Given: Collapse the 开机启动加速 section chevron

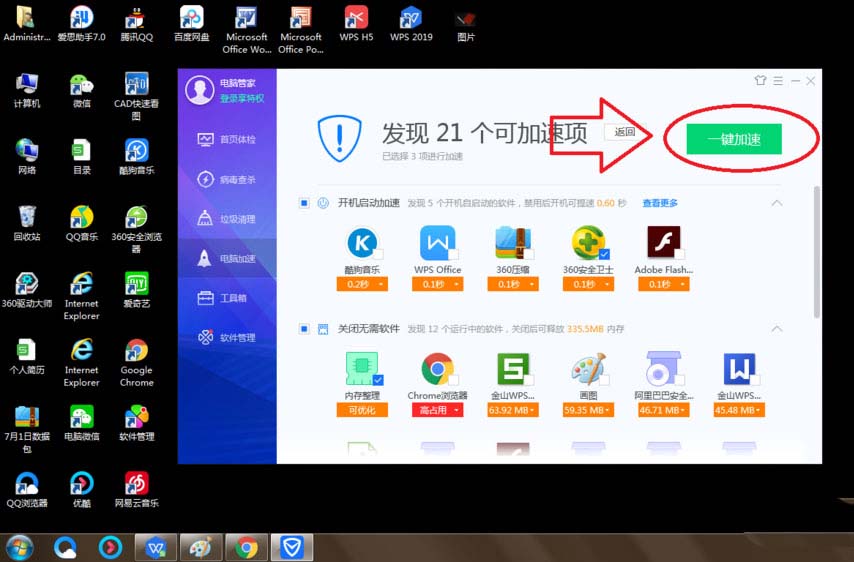Looking at the screenshot, I should pos(777,203).
